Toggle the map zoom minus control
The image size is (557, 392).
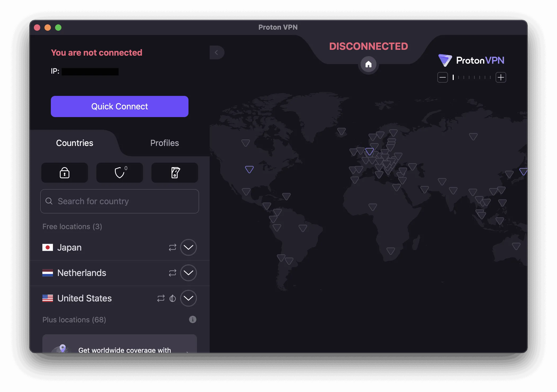(x=443, y=77)
